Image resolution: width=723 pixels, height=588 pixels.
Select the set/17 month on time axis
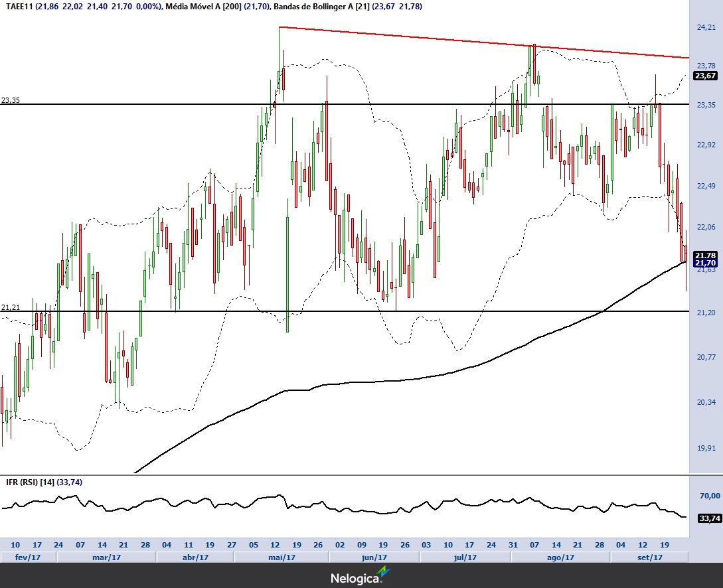(649, 557)
